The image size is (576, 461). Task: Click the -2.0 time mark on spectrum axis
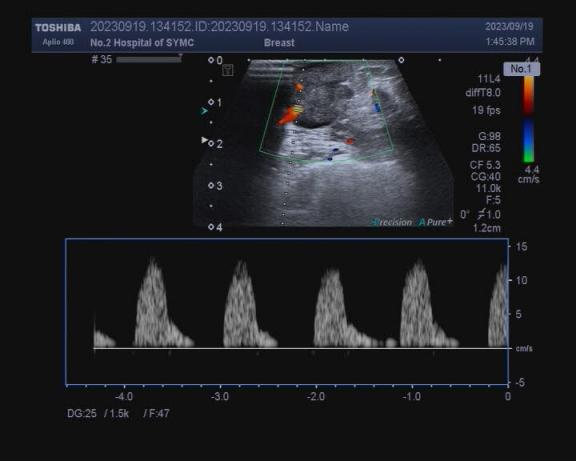tap(316, 397)
